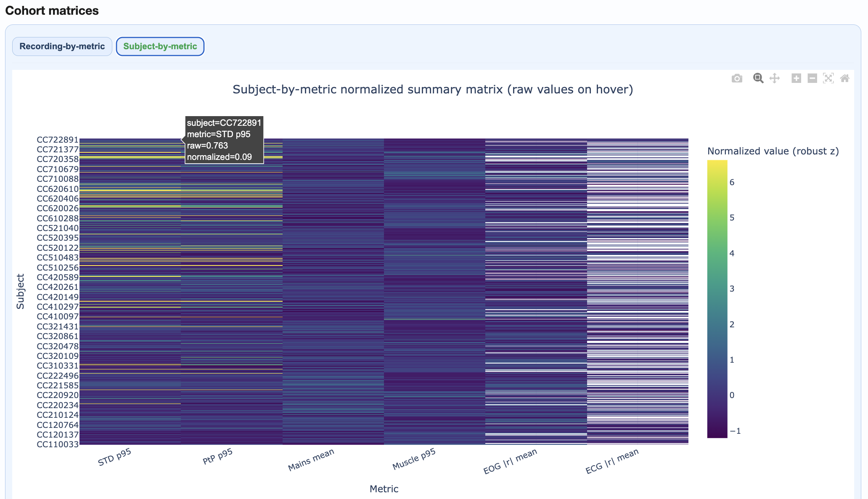Click the Autoscale axes icon
Image resolution: width=868 pixels, height=499 pixels.
point(828,78)
